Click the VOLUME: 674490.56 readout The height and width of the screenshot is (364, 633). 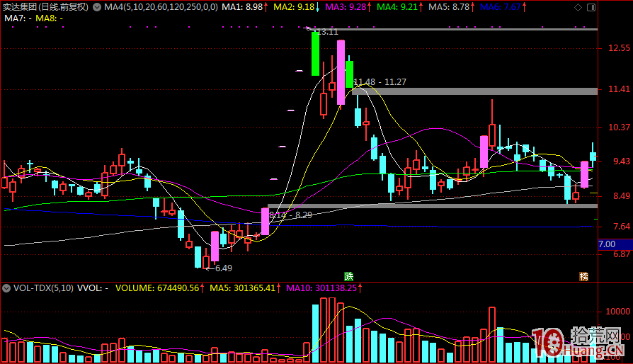157,288
